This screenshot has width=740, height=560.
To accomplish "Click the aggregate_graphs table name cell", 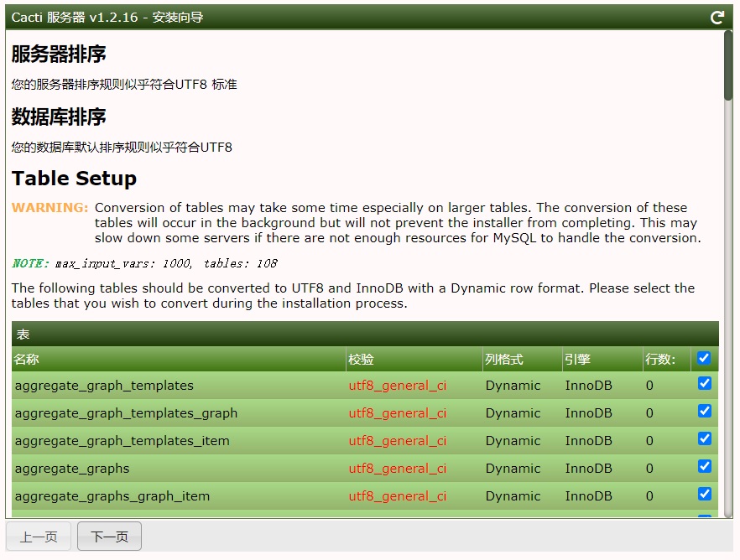I will [72, 469].
